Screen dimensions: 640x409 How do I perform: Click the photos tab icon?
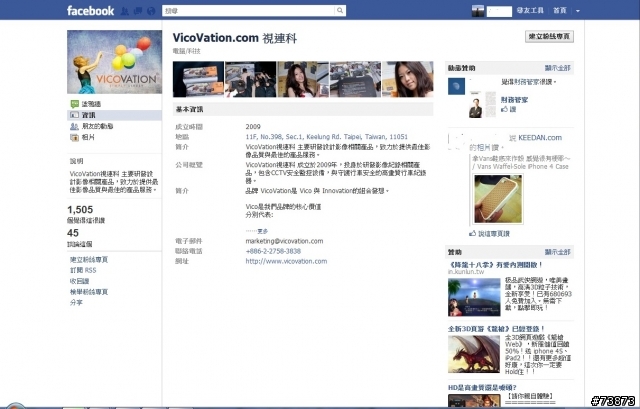74,138
